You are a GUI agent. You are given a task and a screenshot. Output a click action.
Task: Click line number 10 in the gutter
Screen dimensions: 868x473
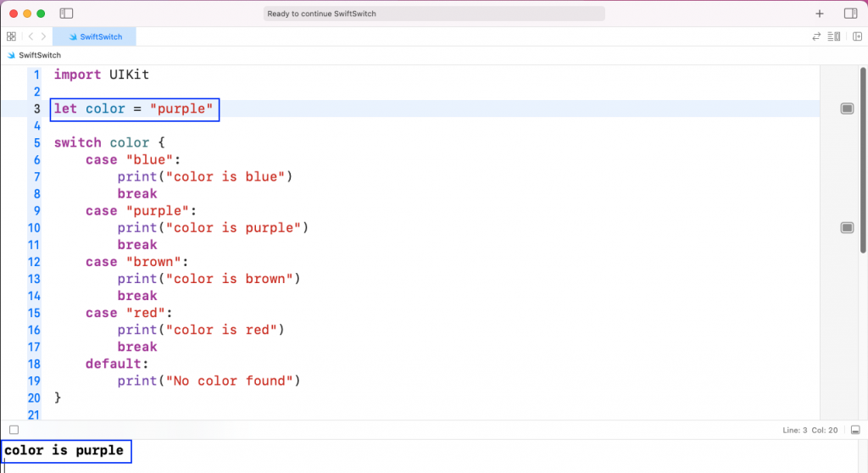[x=34, y=228]
